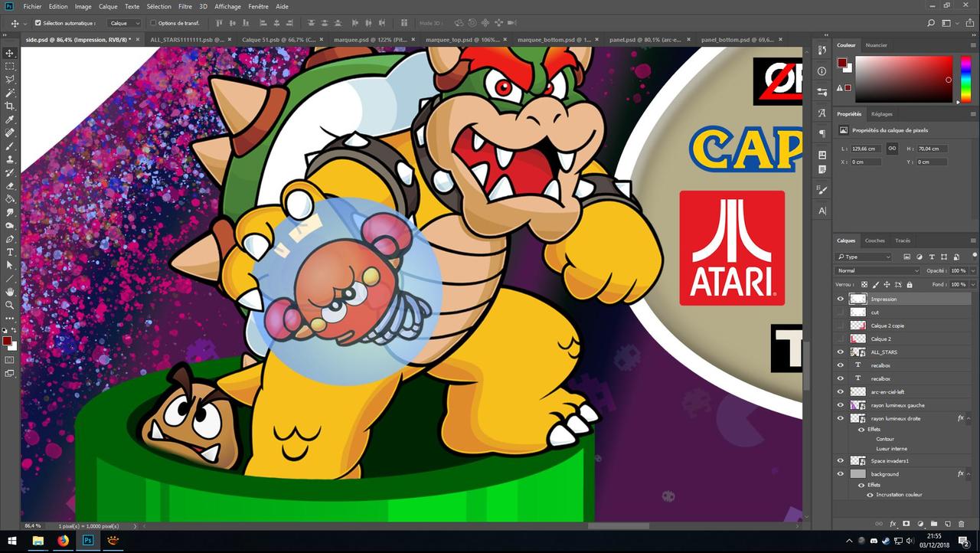The height and width of the screenshot is (553, 980).
Task: Hide the ALL_STARS layer
Action: coord(841,352)
